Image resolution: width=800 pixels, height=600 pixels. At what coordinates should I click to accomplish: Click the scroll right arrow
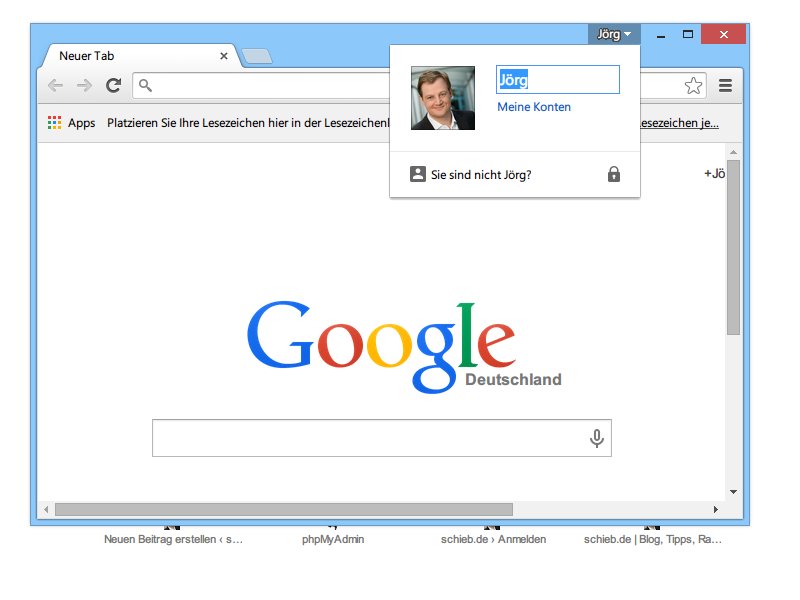click(x=716, y=509)
